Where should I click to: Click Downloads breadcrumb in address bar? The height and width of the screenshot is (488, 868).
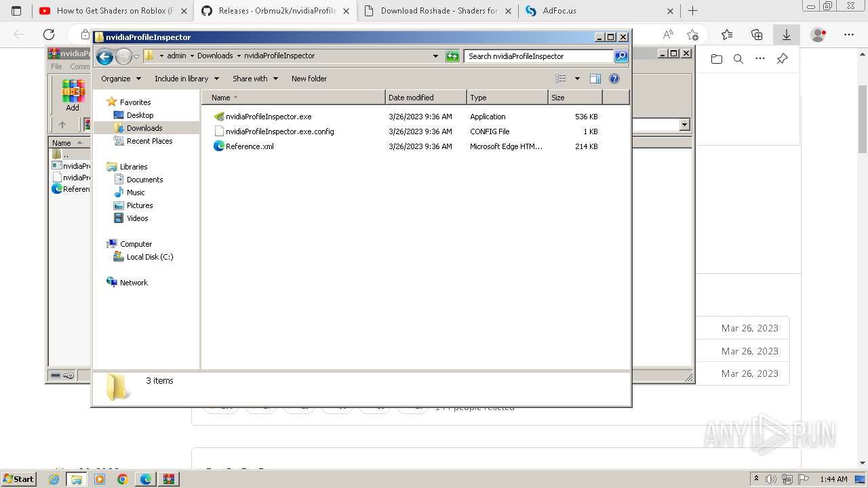point(215,56)
